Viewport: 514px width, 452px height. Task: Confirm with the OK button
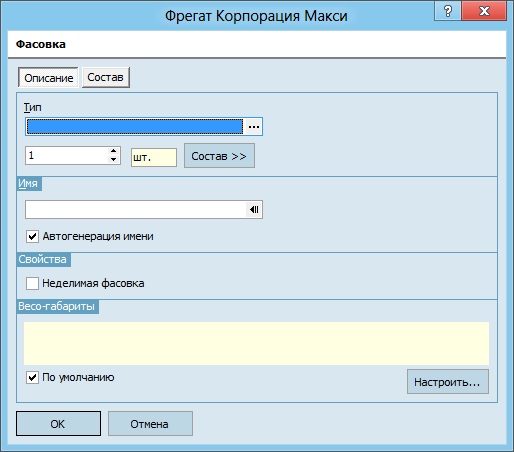coord(58,424)
